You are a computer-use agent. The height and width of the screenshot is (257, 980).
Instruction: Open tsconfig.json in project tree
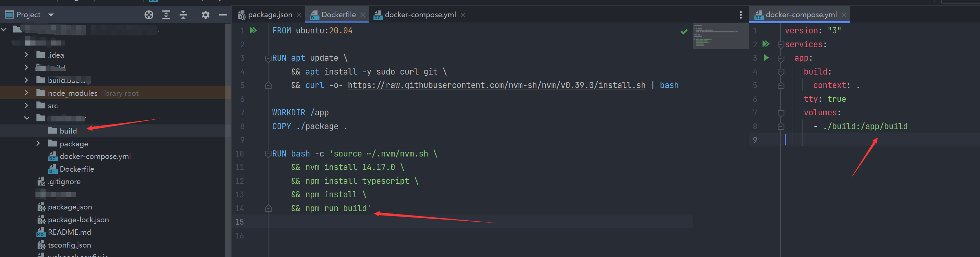69,245
